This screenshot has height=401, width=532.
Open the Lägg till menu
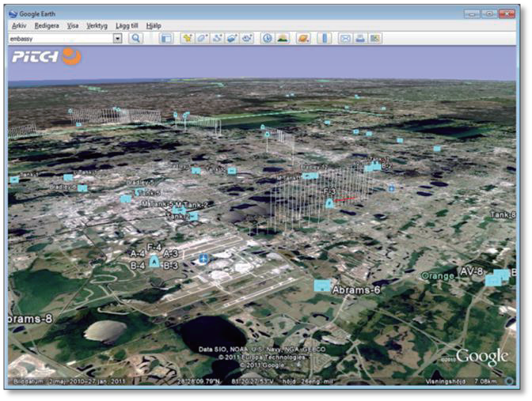[127, 26]
